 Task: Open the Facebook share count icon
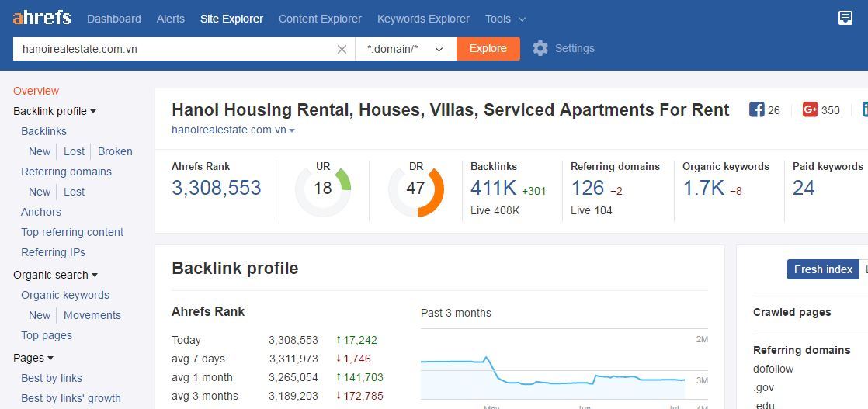click(757, 109)
